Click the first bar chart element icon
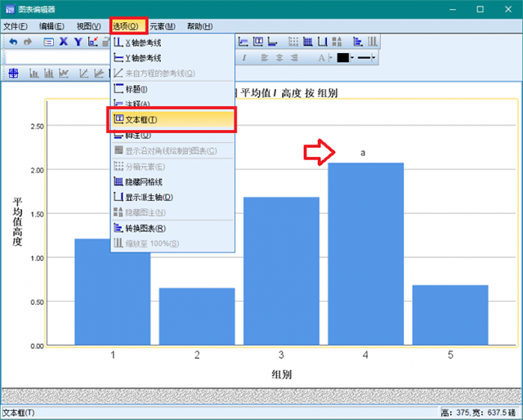 pyautogui.click(x=34, y=73)
